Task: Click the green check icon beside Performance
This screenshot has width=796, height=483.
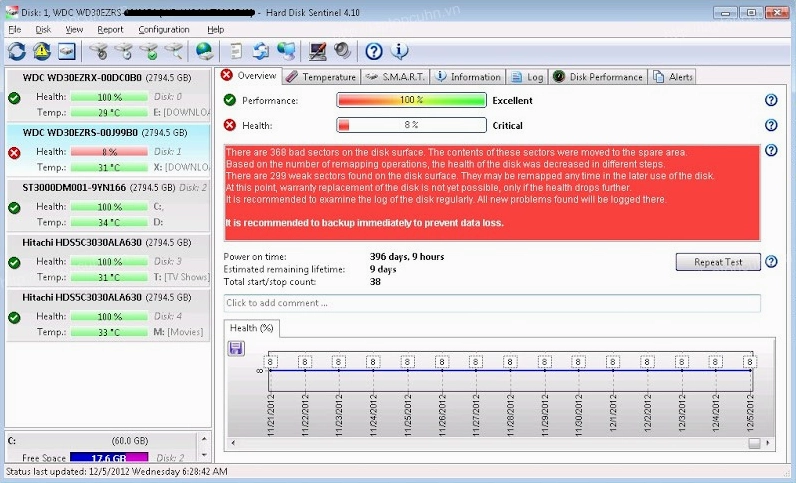Action: coord(229,100)
